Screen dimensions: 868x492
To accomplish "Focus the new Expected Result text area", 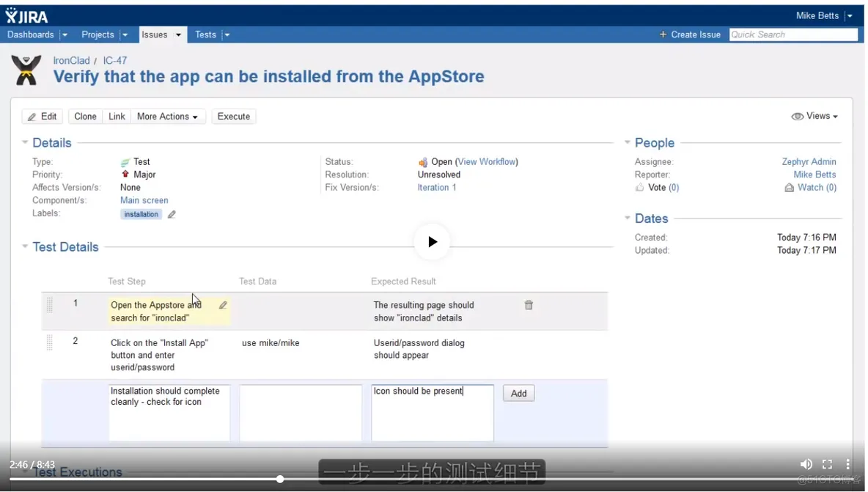I will tap(433, 413).
